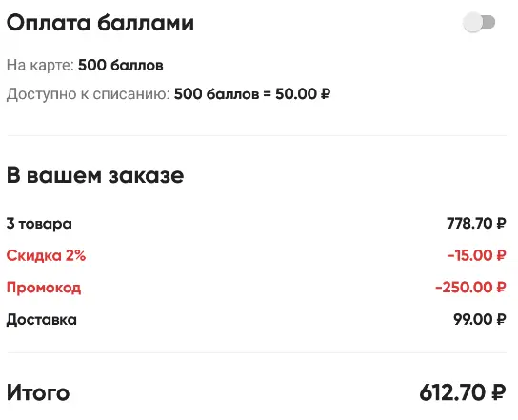Select the 612.70 ₽ order total
Viewport: 518px width, 420px height.
(x=463, y=392)
